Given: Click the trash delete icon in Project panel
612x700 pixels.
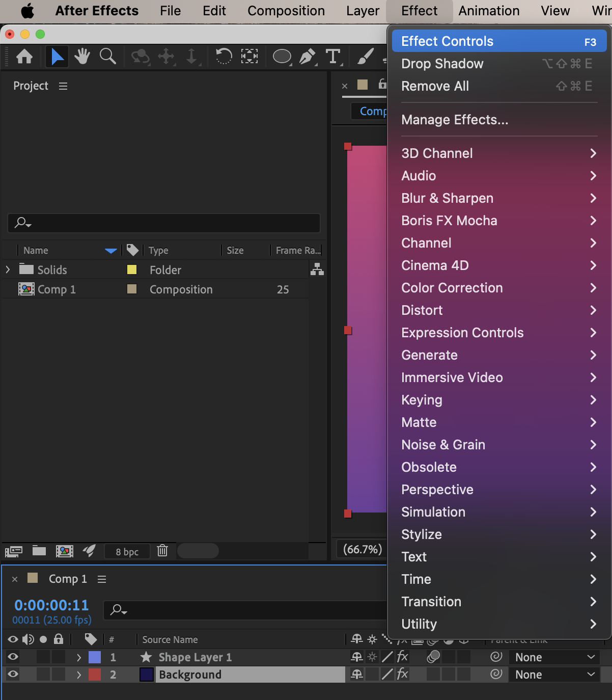Looking at the screenshot, I should coord(162,550).
